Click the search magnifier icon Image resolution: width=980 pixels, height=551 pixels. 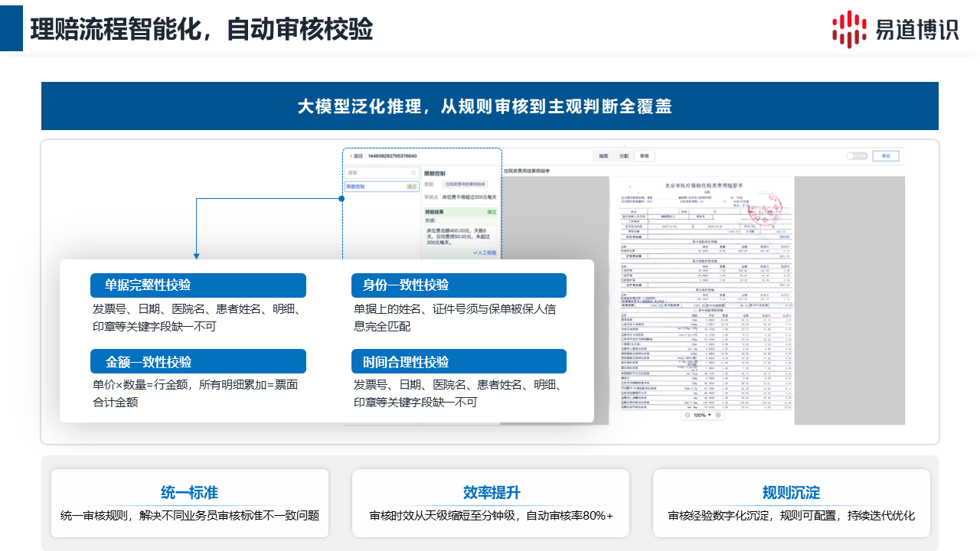click(414, 173)
